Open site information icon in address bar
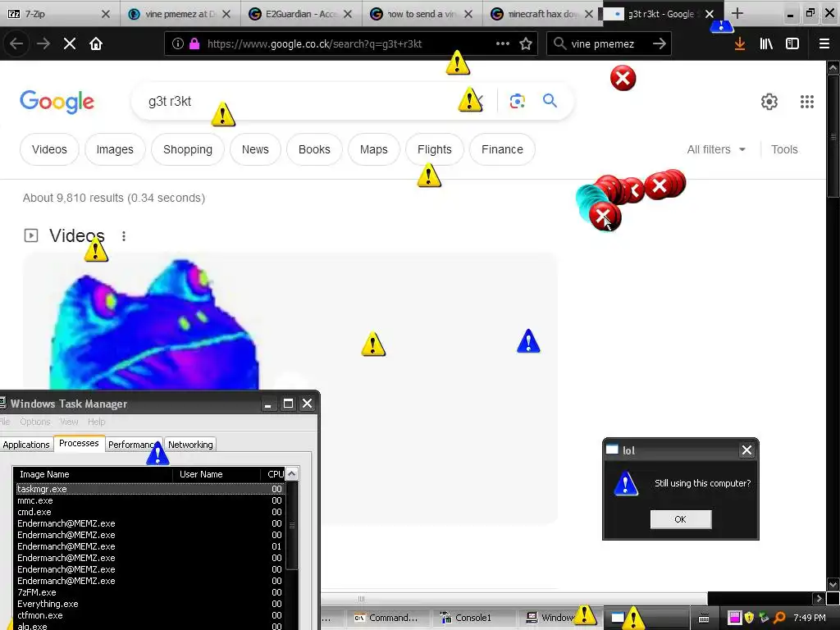This screenshot has height=630, width=840. coord(178,44)
